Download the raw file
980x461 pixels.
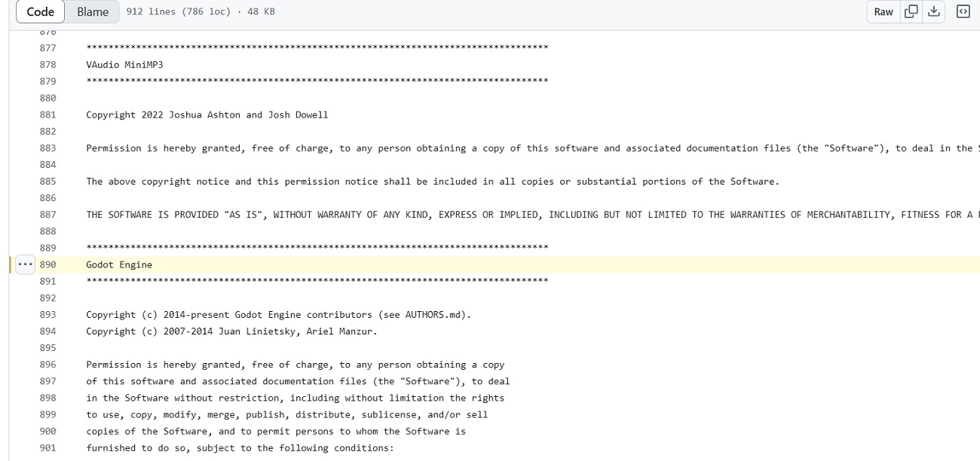click(x=934, y=11)
